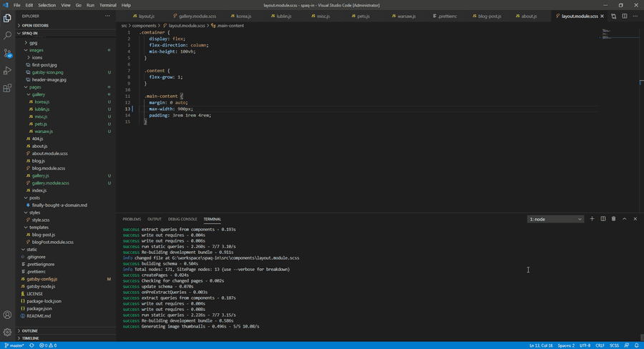Open the Terminal menu in menu bar
The width and height of the screenshot is (644, 349).
pyautogui.click(x=107, y=5)
